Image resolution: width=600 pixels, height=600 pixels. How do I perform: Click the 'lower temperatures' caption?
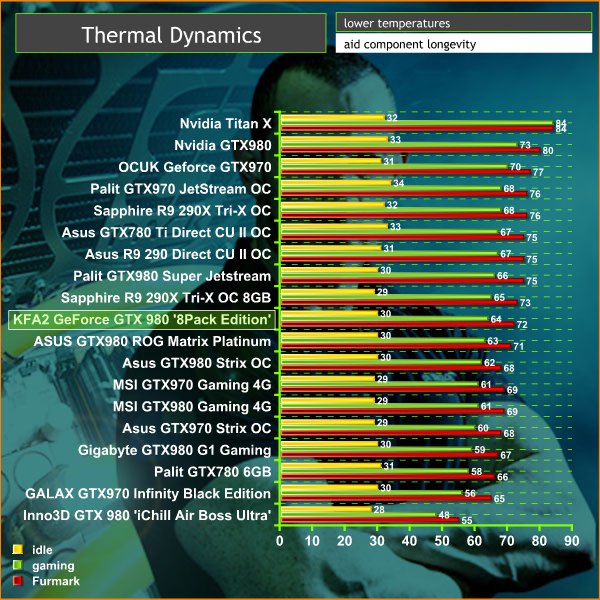pos(397,23)
